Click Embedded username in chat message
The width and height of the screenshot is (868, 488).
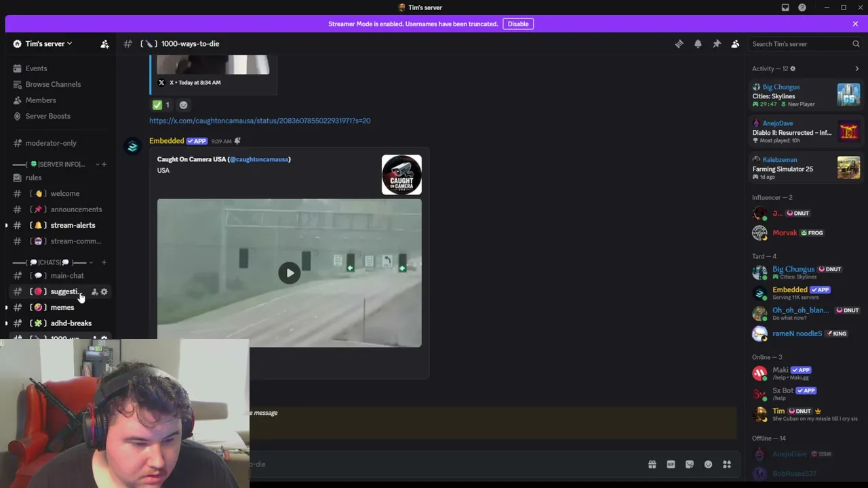point(167,141)
